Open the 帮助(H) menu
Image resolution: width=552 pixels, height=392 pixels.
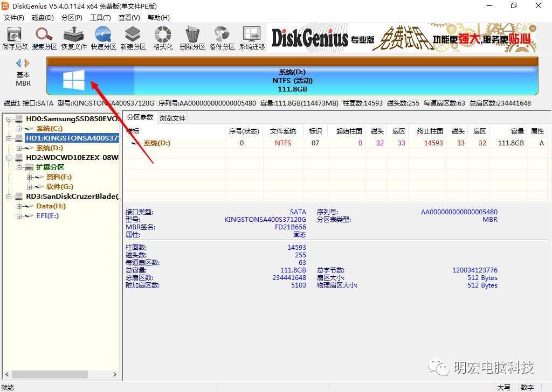point(158,18)
